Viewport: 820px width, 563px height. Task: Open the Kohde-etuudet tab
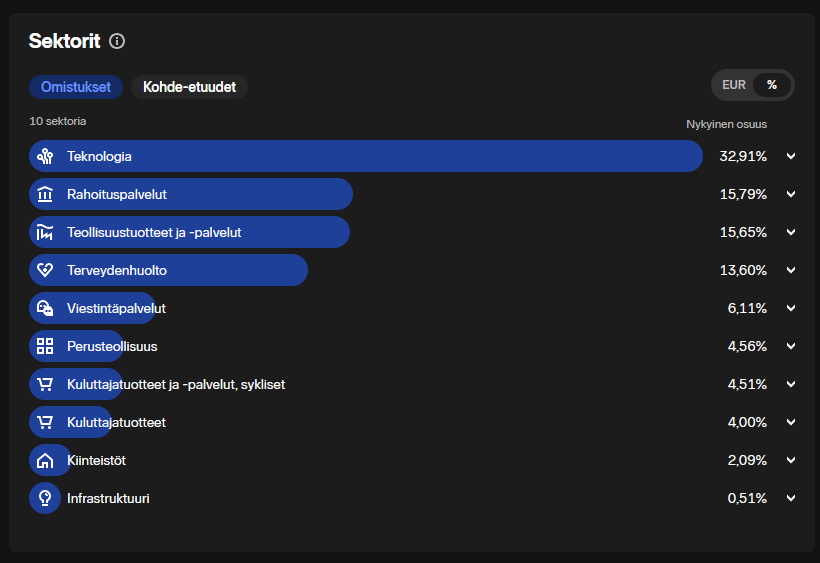pos(189,87)
